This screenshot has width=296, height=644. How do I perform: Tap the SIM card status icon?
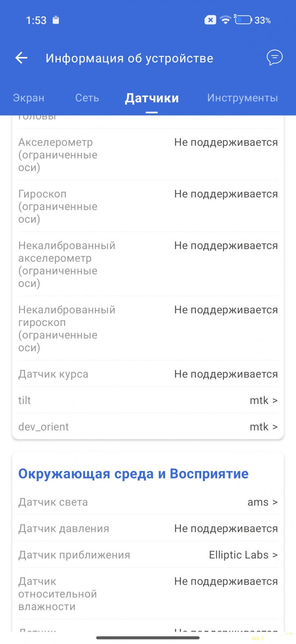coord(55,20)
